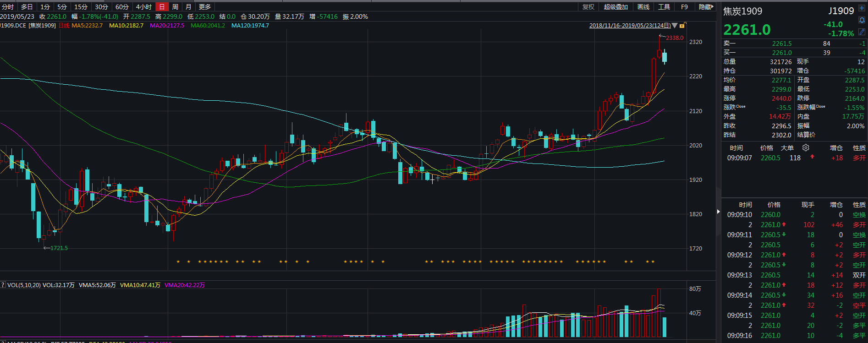The width and height of the screenshot is (868, 343).
Task: Click the date range 2018/11/16-2019/05/23 link
Action: point(630,26)
